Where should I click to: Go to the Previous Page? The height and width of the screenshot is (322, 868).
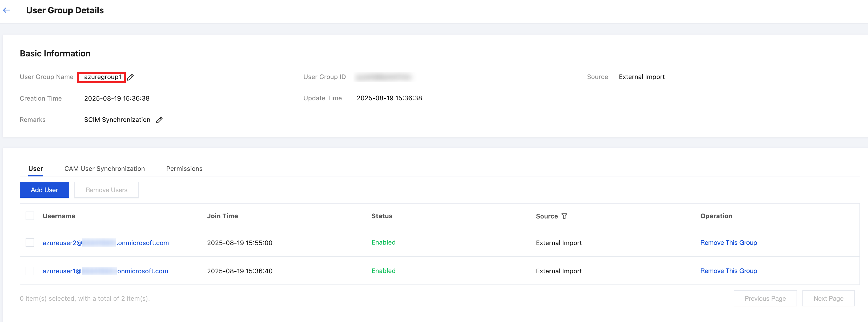pyautogui.click(x=765, y=298)
